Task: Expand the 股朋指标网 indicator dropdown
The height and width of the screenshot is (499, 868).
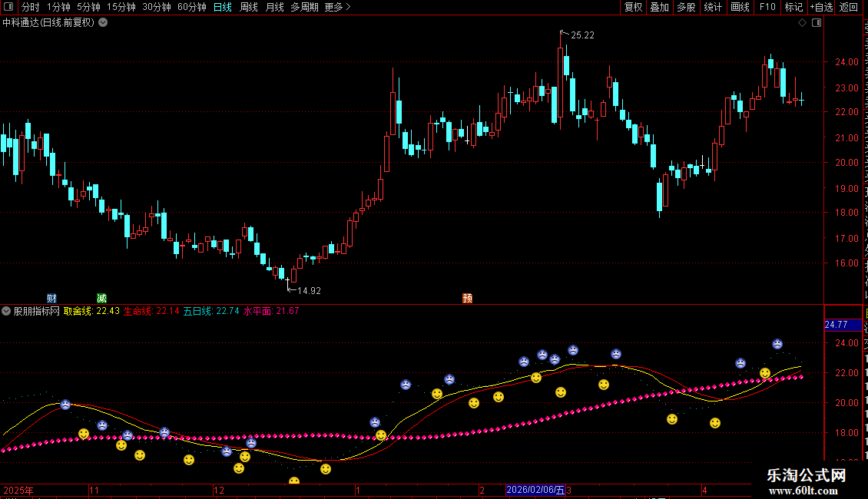Action: point(6,311)
